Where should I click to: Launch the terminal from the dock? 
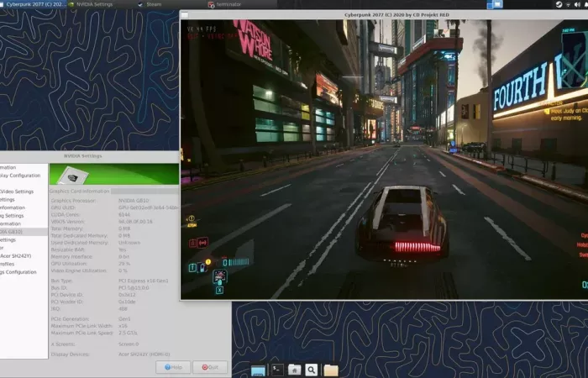click(277, 370)
